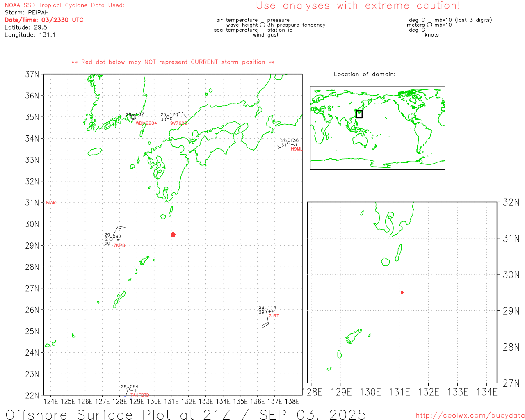
Task: Click the 29N label on inset map
Action: pos(511,311)
